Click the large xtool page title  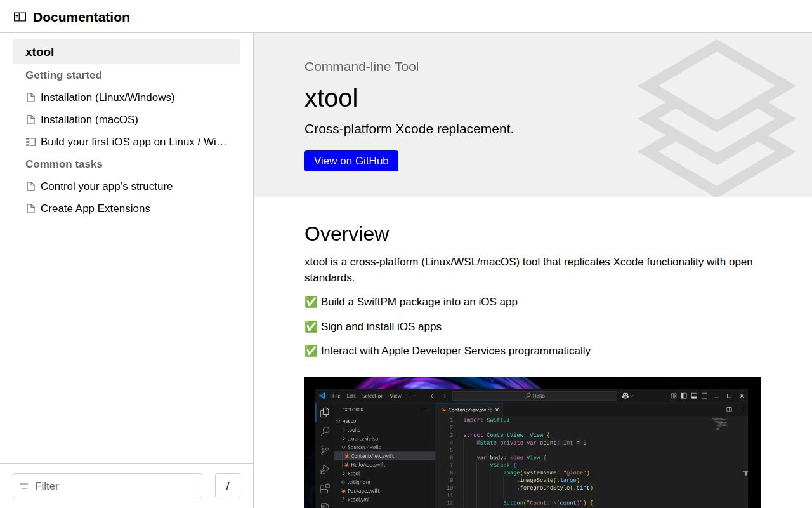(331, 98)
